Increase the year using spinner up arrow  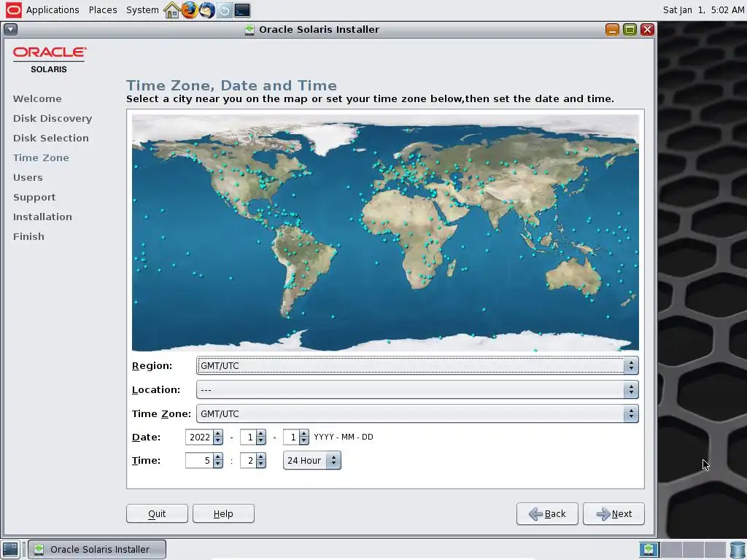tap(217, 433)
